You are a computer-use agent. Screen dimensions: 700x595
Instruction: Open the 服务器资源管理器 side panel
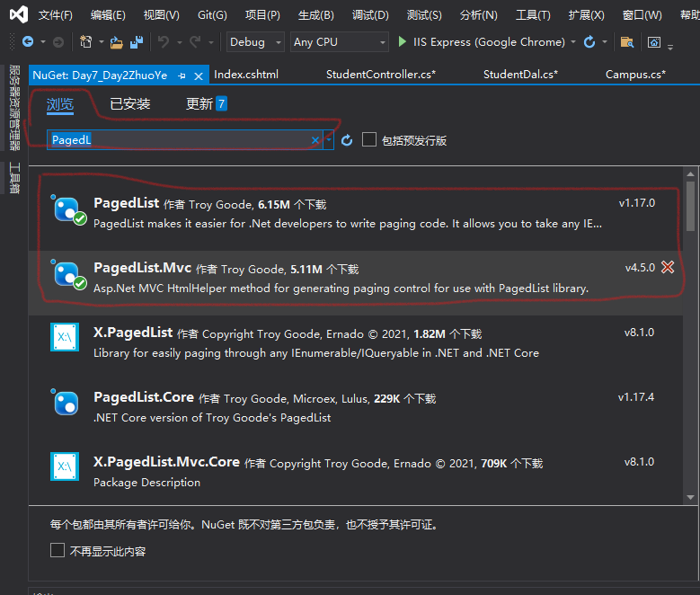(x=14, y=107)
